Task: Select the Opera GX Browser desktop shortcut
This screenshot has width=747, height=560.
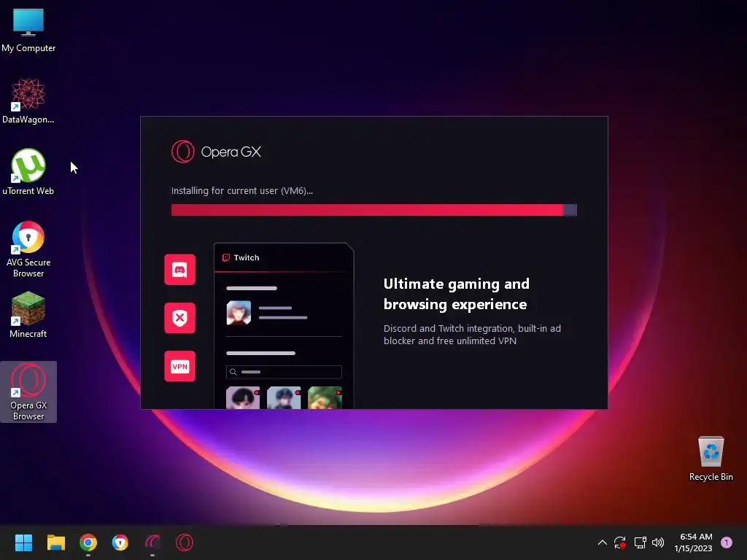Action: click(28, 392)
